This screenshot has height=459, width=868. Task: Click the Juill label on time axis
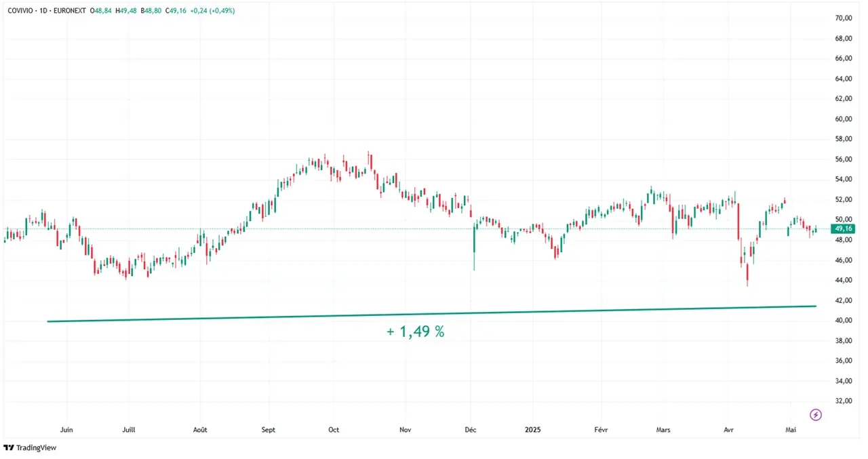(130, 430)
